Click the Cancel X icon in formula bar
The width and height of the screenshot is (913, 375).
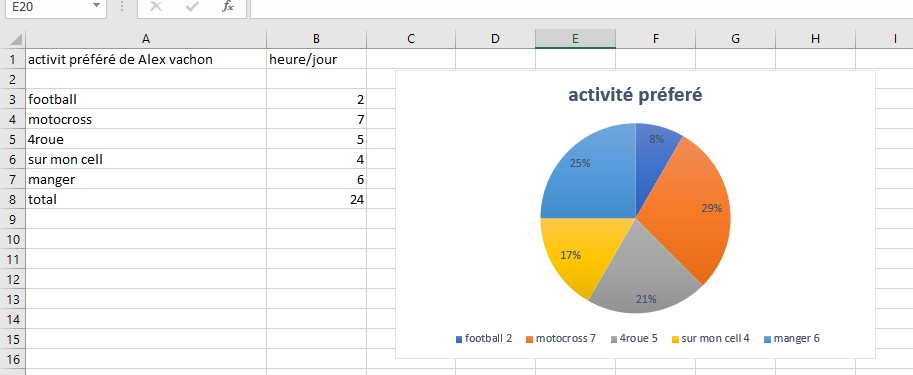[x=155, y=6]
